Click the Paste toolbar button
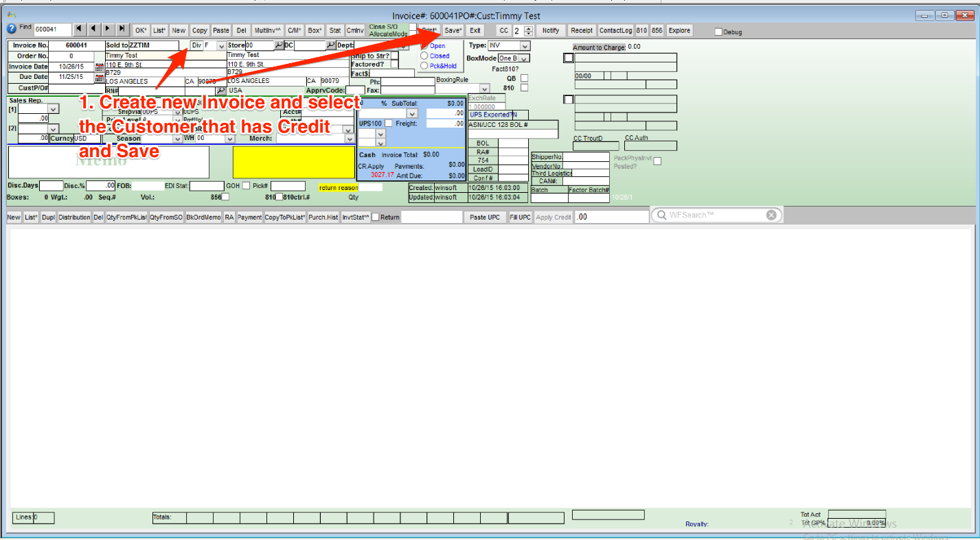Viewport: 980px width, 540px height. click(x=221, y=30)
